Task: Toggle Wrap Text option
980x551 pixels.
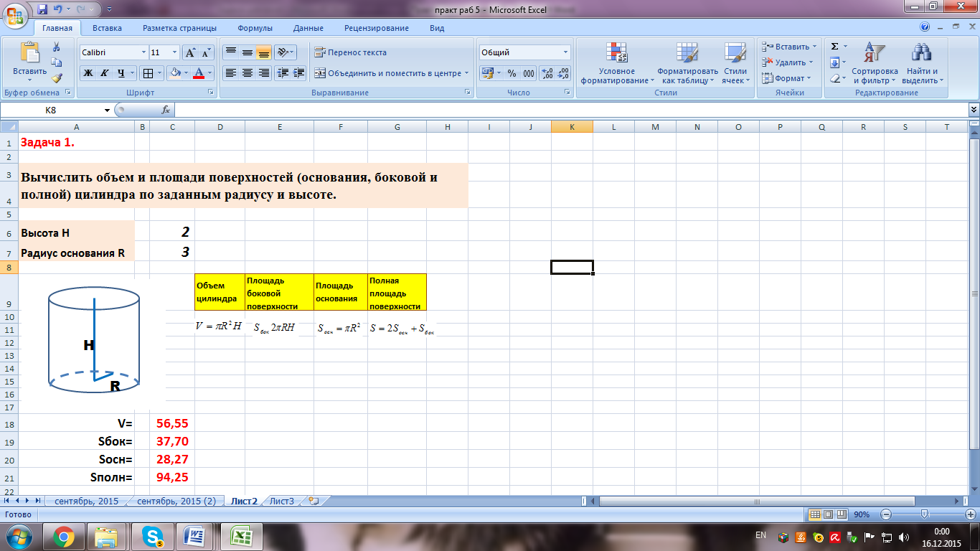Action: pyautogui.click(x=350, y=52)
